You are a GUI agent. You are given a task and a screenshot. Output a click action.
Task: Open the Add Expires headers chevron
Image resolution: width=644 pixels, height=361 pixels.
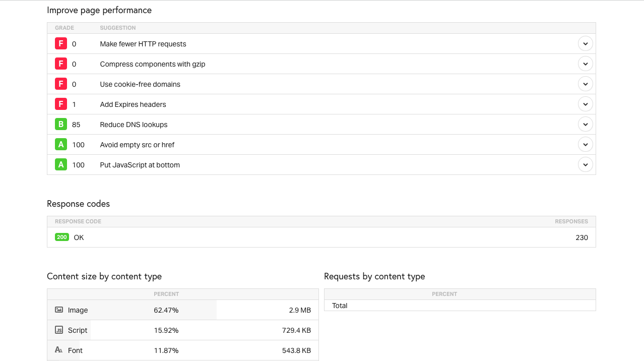pyautogui.click(x=585, y=104)
